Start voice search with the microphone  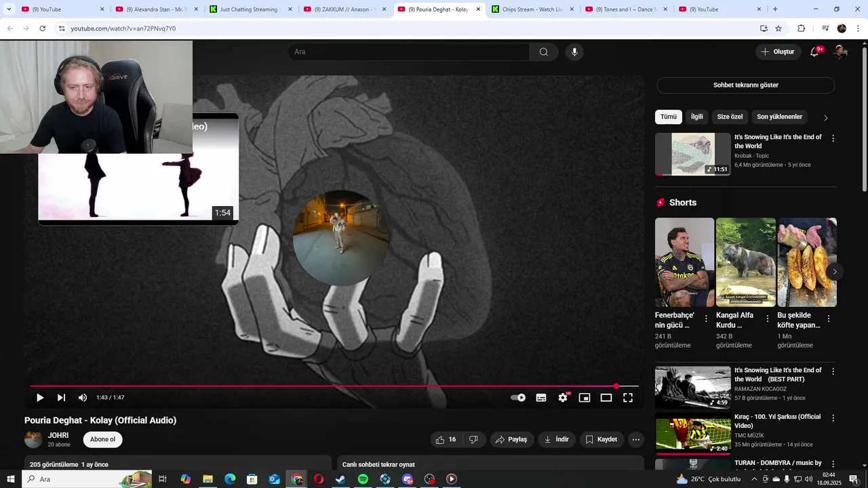pos(574,52)
